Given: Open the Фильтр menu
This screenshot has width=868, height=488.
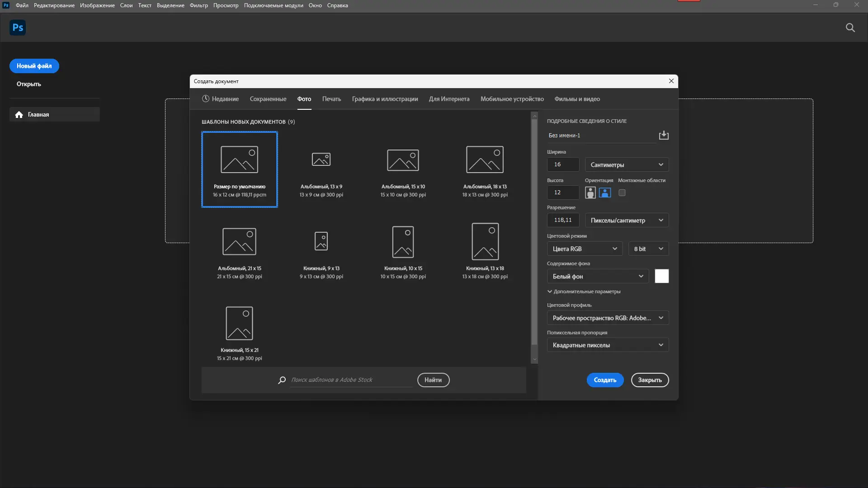Looking at the screenshot, I should (x=198, y=5).
